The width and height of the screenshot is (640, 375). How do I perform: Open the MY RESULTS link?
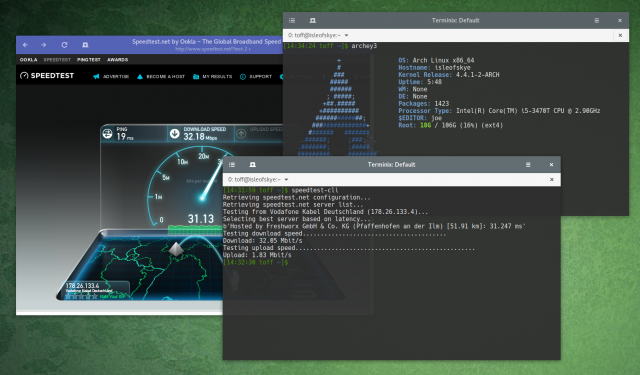coord(217,76)
